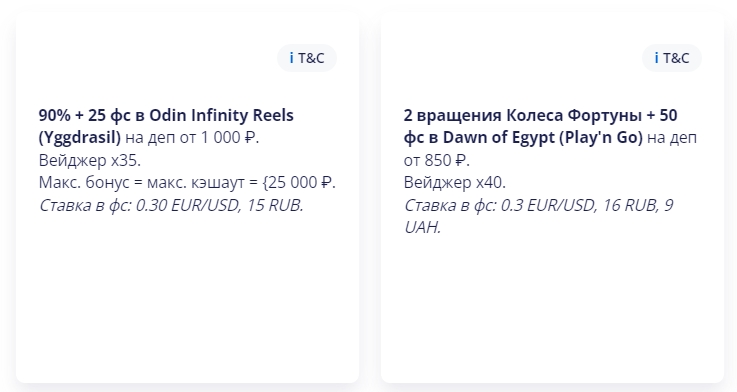The height and width of the screenshot is (392, 737).
Task: Select the '90% + 25 фс в Odin Infinity Reels' heading
Action: [x=166, y=115]
